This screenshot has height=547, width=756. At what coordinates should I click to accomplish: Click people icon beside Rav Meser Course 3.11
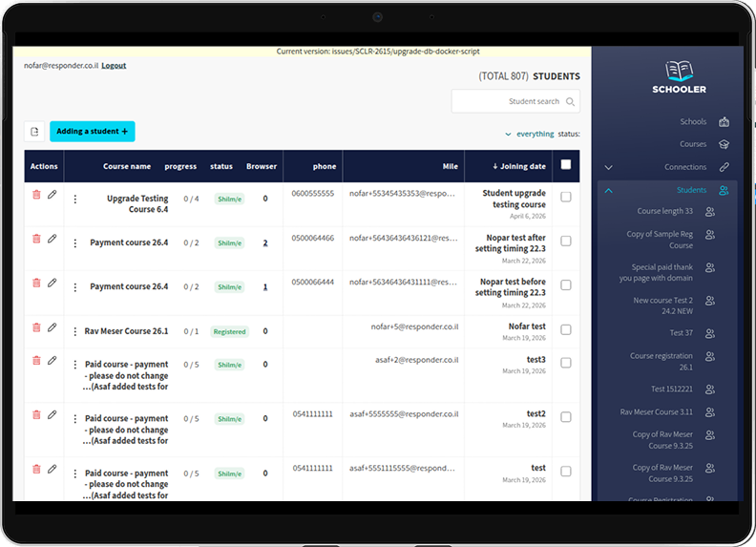coord(710,412)
